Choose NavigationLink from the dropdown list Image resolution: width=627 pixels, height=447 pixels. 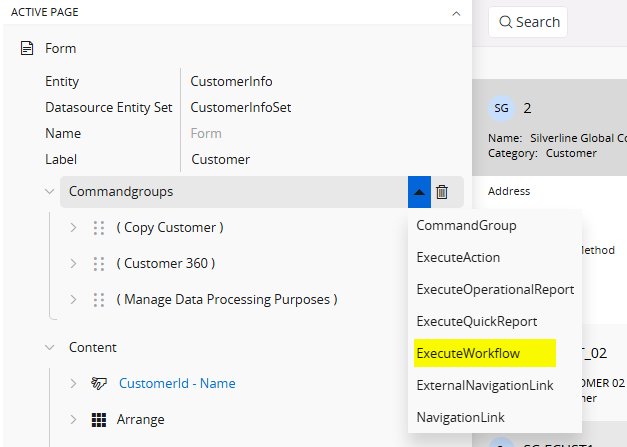[460, 417]
